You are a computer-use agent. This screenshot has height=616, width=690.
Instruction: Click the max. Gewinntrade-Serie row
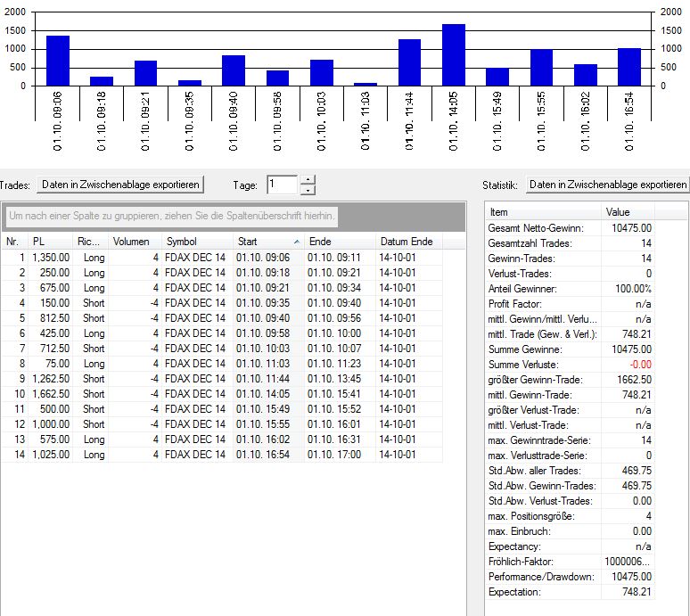point(570,440)
